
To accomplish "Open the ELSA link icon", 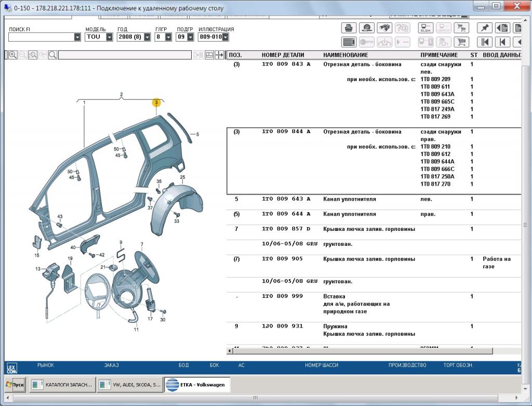I will 425,28.
